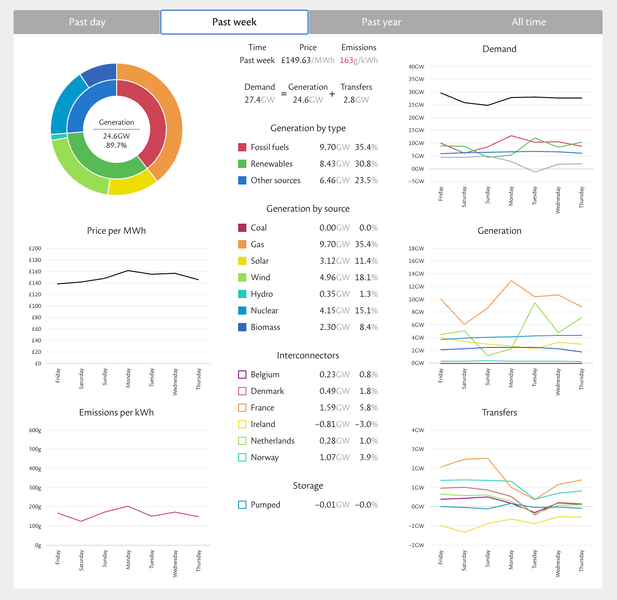Click the France interconnector outline box
Screen dimensions: 617x600
point(242,408)
